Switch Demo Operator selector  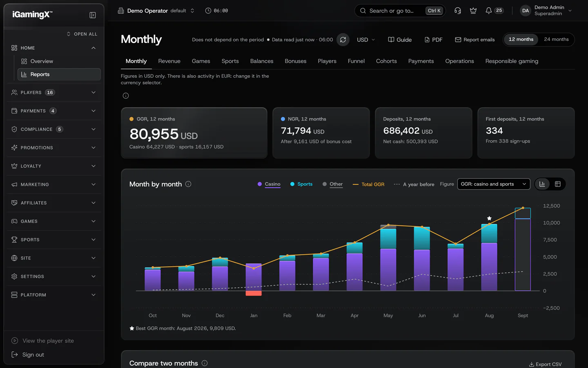(x=156, y=11)
